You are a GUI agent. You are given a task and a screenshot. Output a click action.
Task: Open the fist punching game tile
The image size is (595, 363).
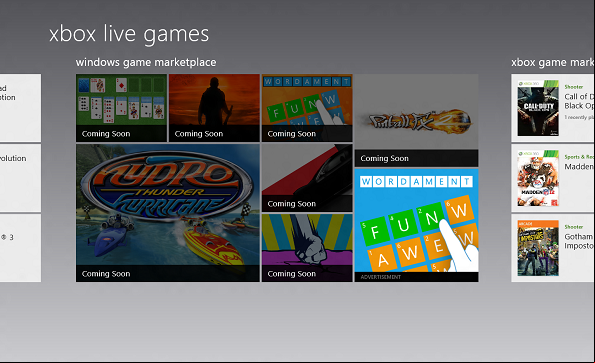pos(307,248)
